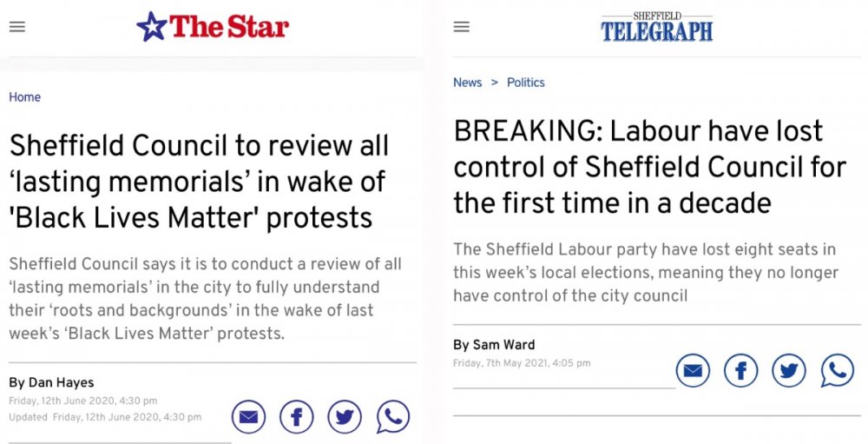Click the Sheffield Telegraph logo
The height and width of the screenshot is (444, 868).
(x=656, y=28)
